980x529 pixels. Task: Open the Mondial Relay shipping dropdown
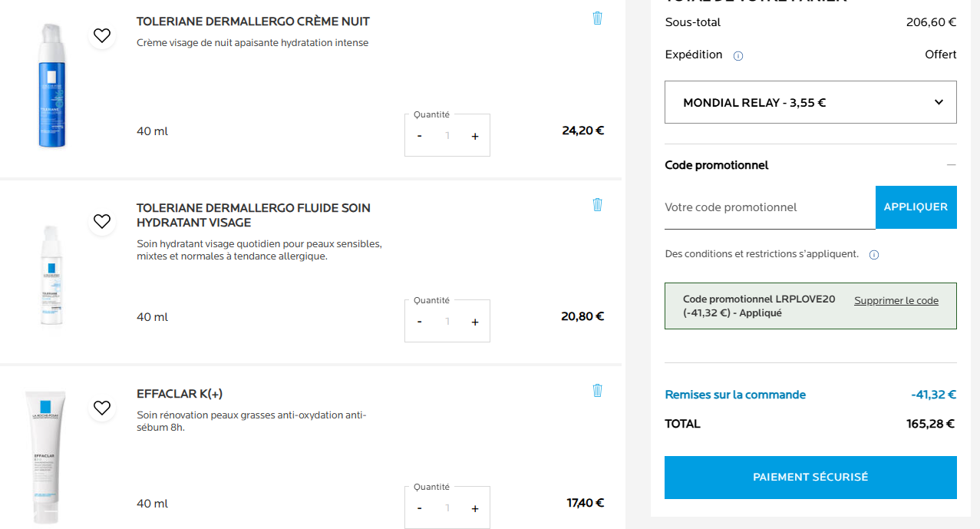[x=810, y=102]
